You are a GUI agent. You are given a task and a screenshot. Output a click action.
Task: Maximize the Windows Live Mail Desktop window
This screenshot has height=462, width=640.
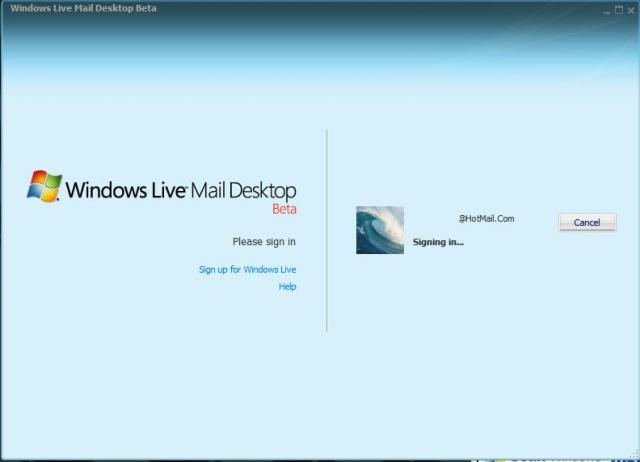[x=619, y=10]
